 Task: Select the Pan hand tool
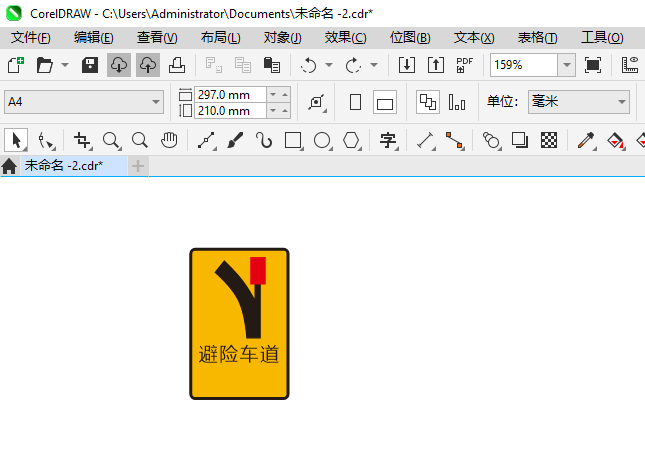[169, 141]
